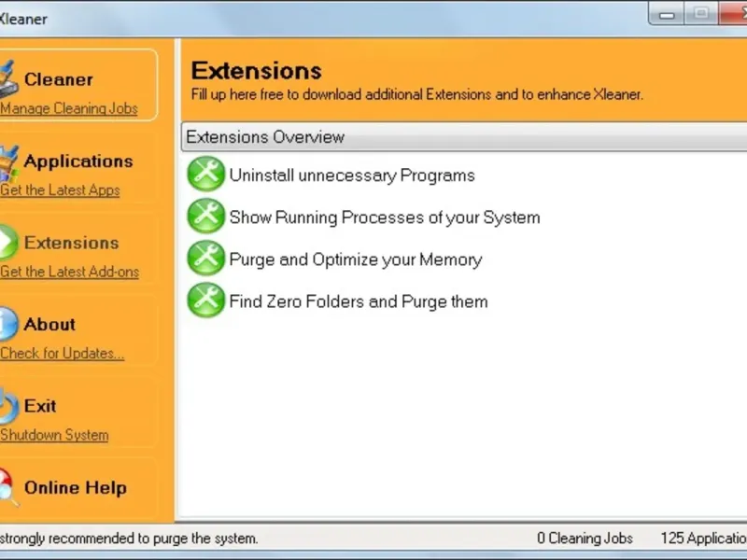Follow the Manage Cleaning Jobs link
The width and height of the screenshot is (747, 560).
(69, 108)
